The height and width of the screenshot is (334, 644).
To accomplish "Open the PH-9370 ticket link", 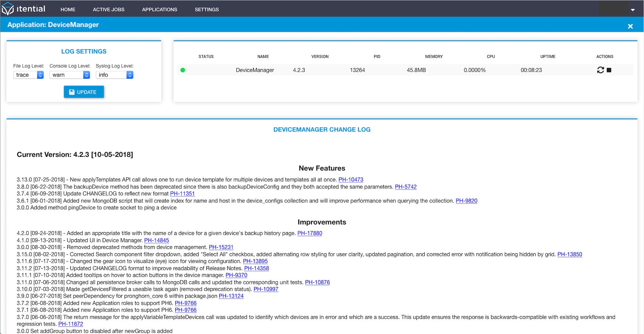I will pyautogui.click(x=236, y=275).
